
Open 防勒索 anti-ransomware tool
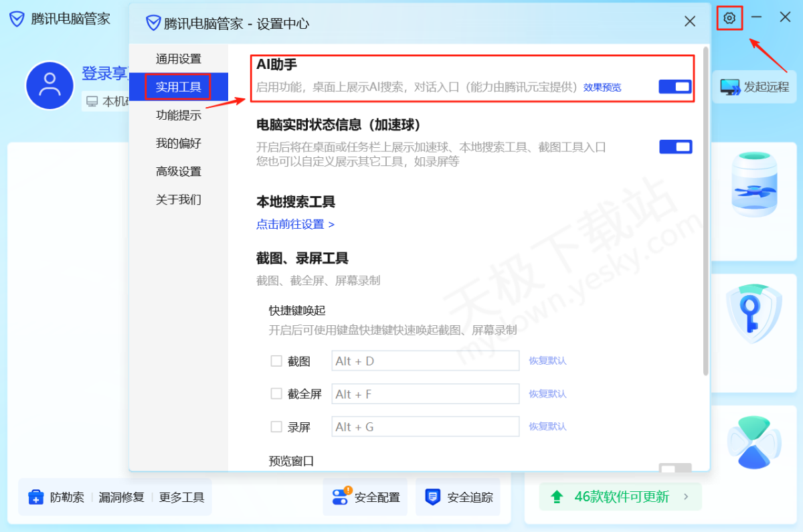pyautogui.click(x=56, y=497)
